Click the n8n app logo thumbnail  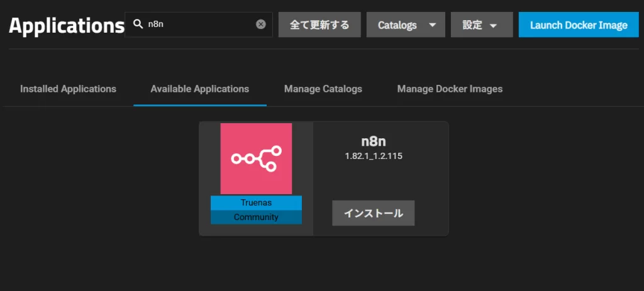(257, 158)
